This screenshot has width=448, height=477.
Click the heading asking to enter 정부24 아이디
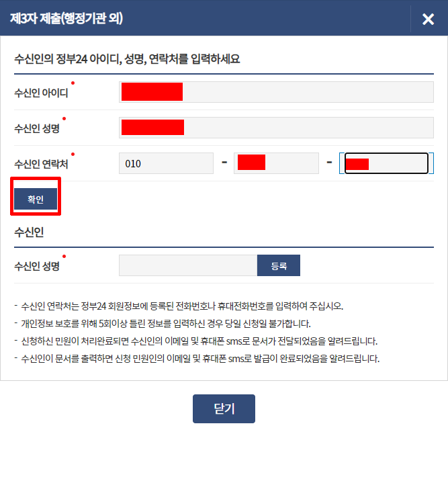click(x=128, y=58)
